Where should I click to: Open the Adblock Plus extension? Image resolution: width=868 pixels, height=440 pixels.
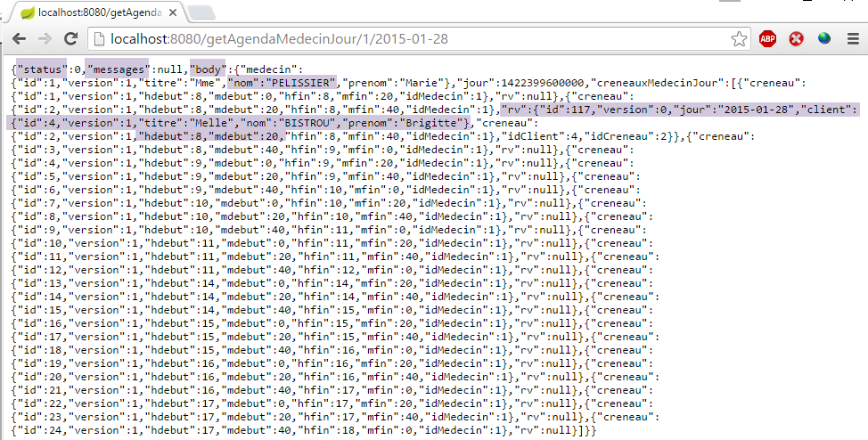tap(767, 39)
